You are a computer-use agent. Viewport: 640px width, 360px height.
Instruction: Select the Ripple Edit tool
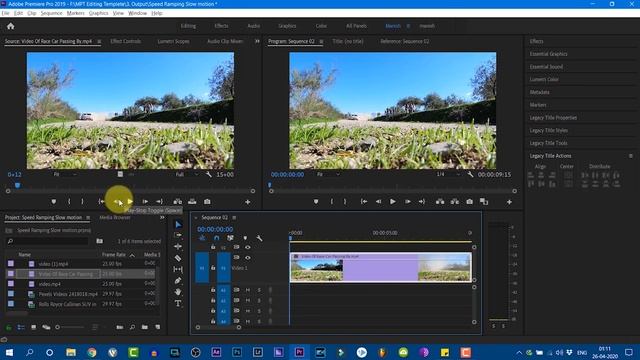[178, 247]
